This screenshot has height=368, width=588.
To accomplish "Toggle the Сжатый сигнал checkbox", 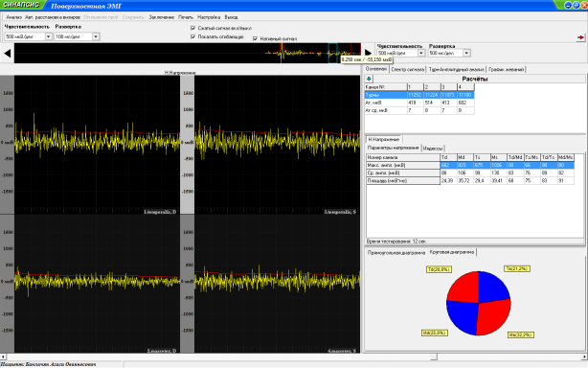I will pyautogui.click(x=192, y=28).
